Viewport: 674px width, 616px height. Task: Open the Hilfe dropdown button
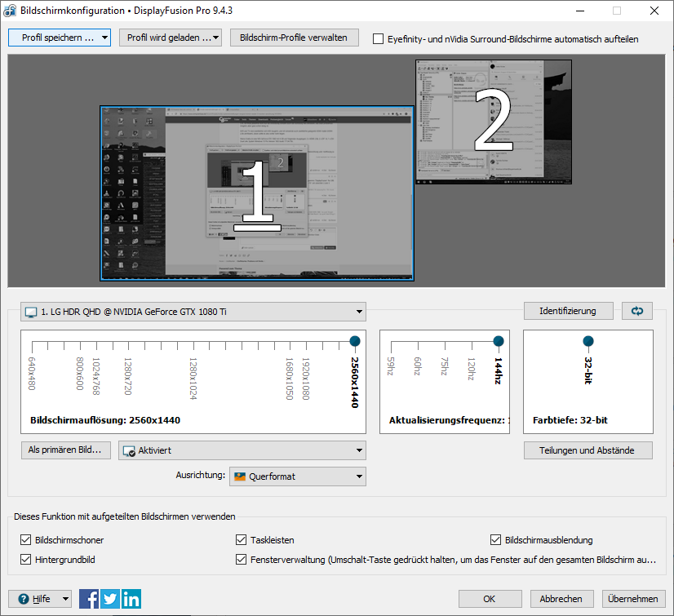40,599
